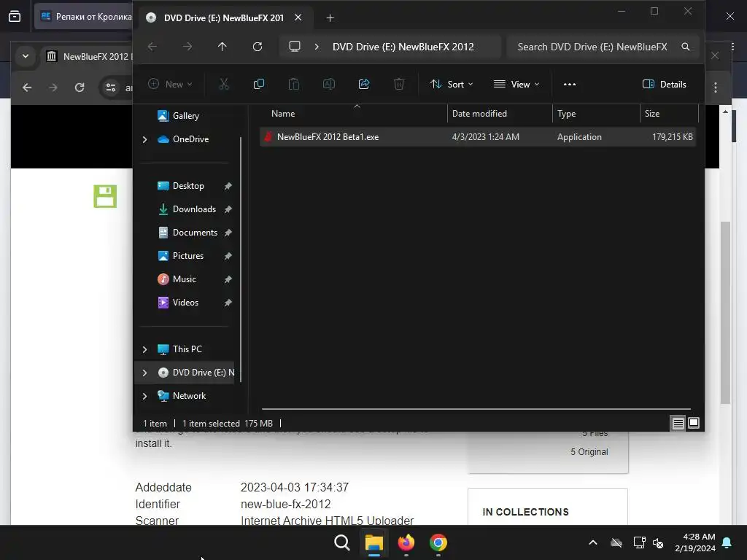Click the Share icon in Explorer toolbar
Image resolution: width=747 pixels, height=560 pixels.
tap(364, 85)
